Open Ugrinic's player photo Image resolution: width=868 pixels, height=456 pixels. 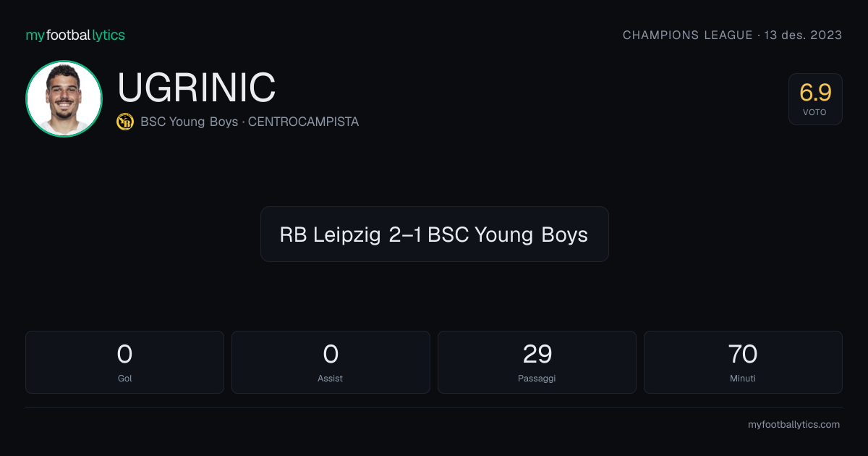(64, 98)
